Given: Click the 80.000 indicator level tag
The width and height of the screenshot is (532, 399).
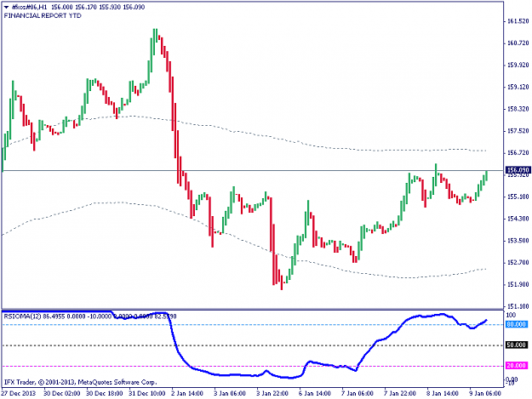Looking at the screenshot, I should pos(517,324).
